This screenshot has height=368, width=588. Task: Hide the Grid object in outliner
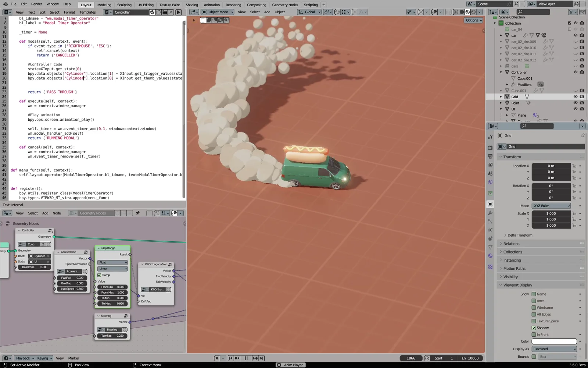pos(576,97)
